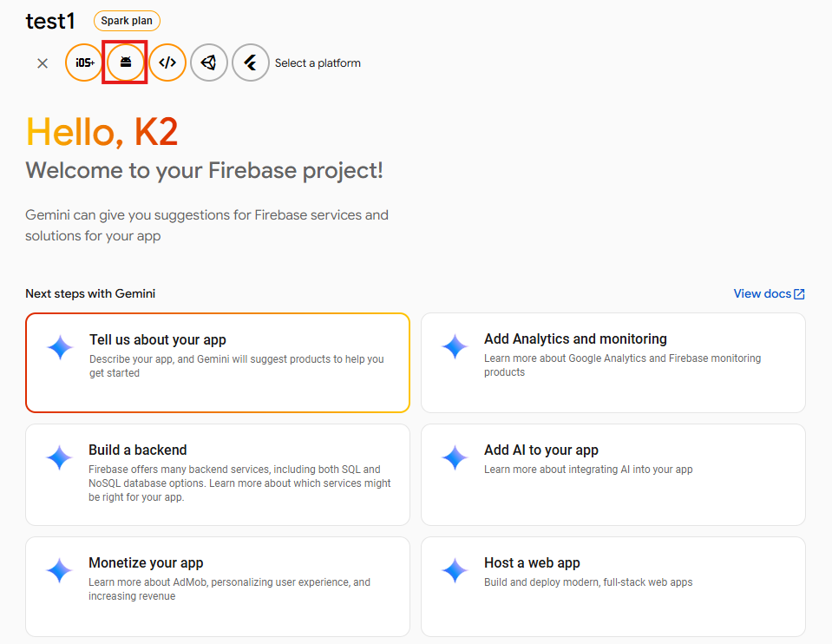Open the Tell us about your app card
The height and width of the screenshot is (644, 832).
click(217, 362)
